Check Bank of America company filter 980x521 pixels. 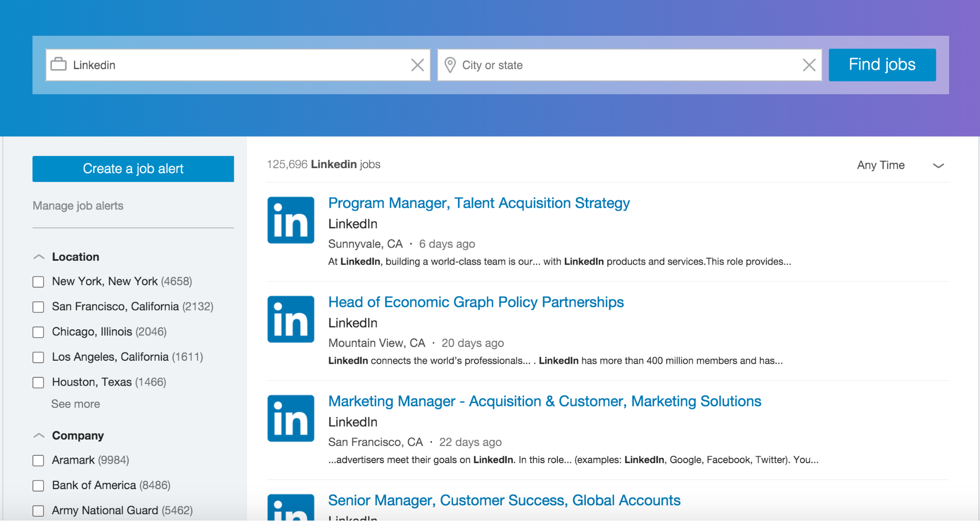pyautogui.click(x=38, y=486)
